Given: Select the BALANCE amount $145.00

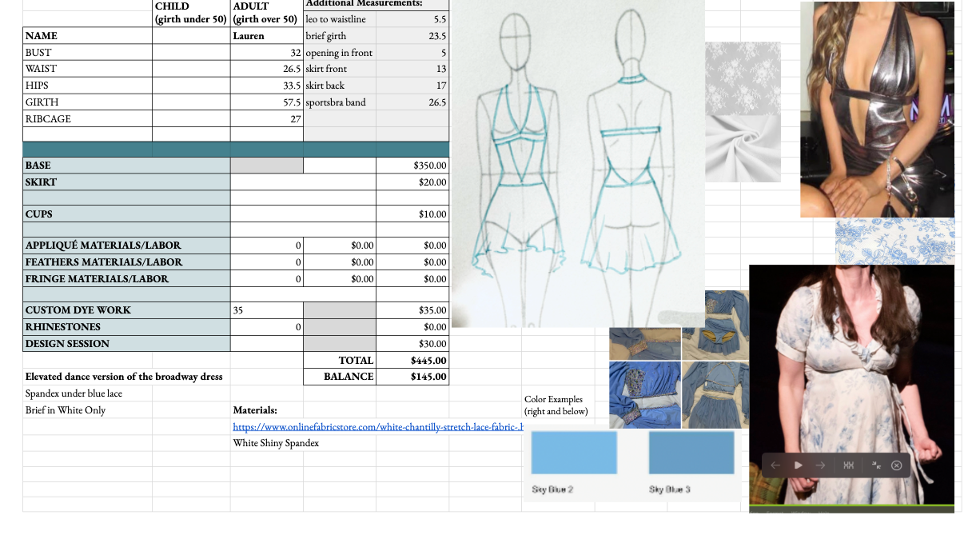Looking at the screenshot, I should click(412, 377).
